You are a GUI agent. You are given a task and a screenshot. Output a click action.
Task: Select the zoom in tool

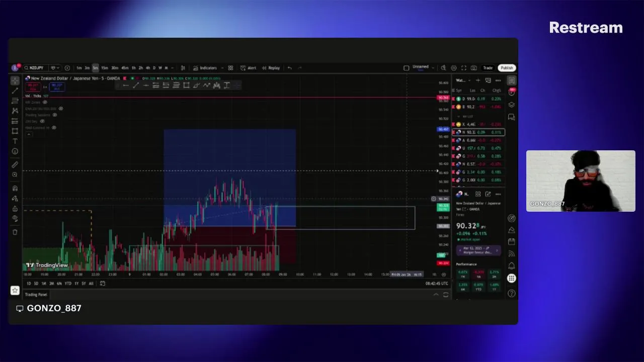tap(15, 174)
